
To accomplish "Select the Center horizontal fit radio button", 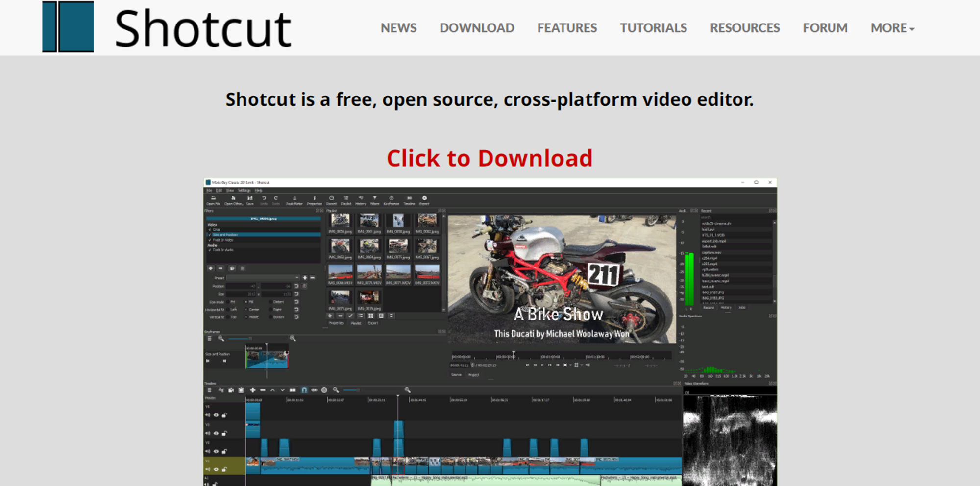I will [x=246, y=310].
